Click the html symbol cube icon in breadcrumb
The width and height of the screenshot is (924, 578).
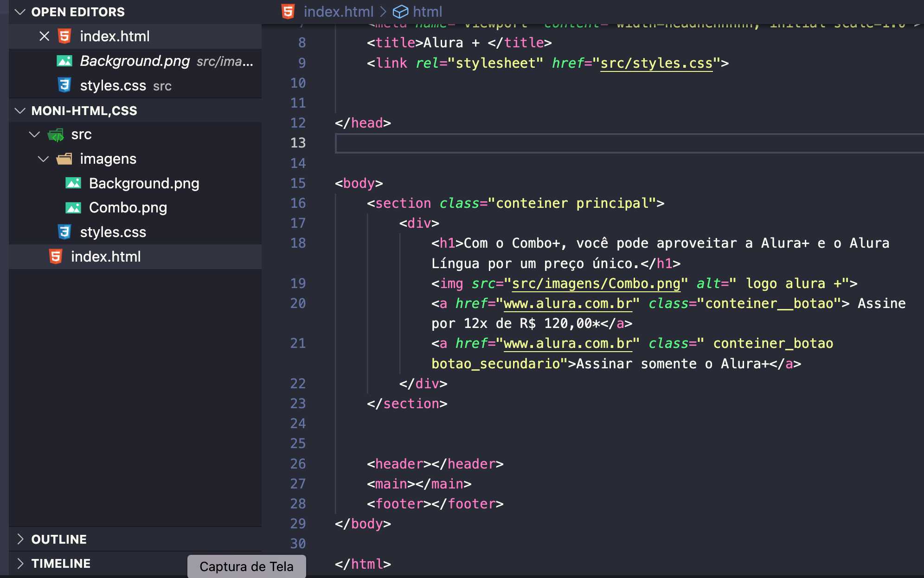coord(400,12)
